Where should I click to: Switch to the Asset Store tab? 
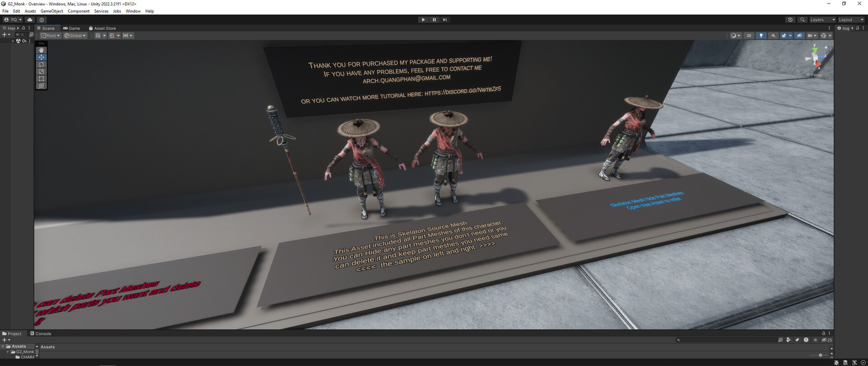103,28
